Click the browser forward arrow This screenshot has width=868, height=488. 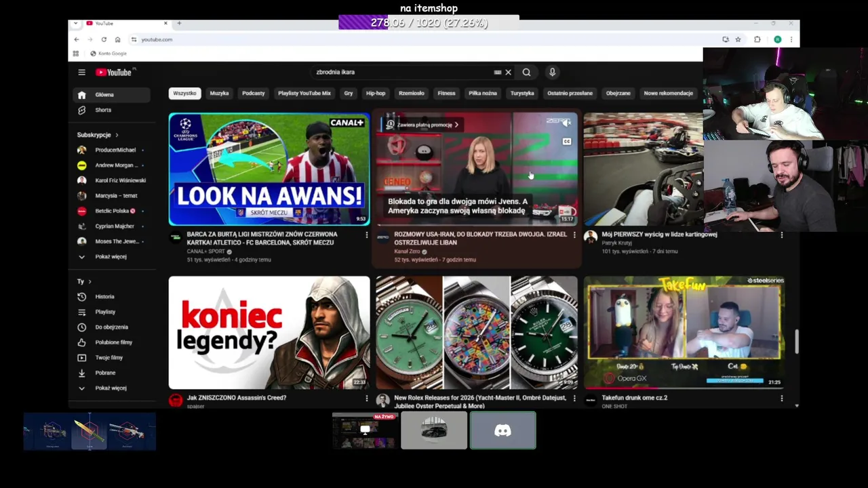point(90,39)
